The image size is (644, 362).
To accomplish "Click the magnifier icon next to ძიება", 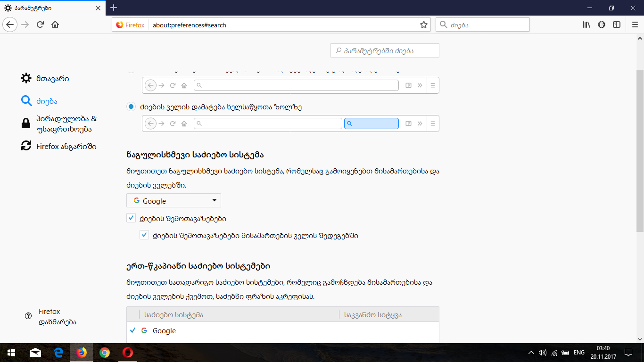I will [x=26, y=101].
